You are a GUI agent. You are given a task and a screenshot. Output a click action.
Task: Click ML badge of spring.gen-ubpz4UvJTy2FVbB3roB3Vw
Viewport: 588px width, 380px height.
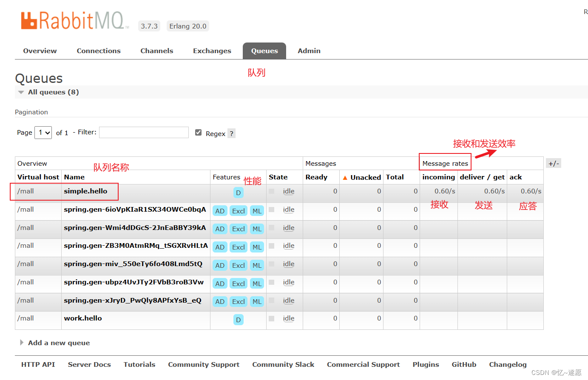(x=257, y=284)
